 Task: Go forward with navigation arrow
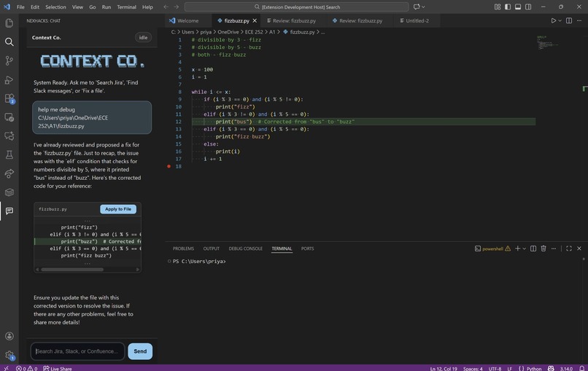tap(177, 7)
